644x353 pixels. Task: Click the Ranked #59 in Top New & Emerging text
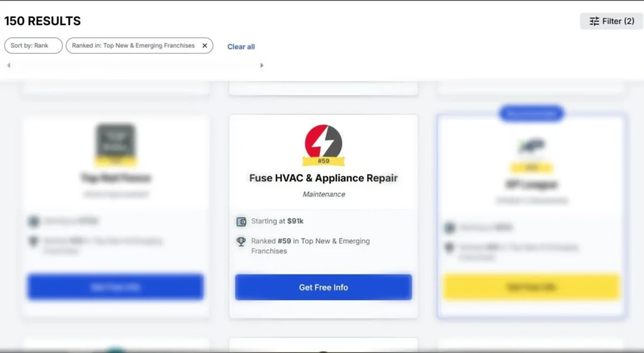(x=311, y=246)
